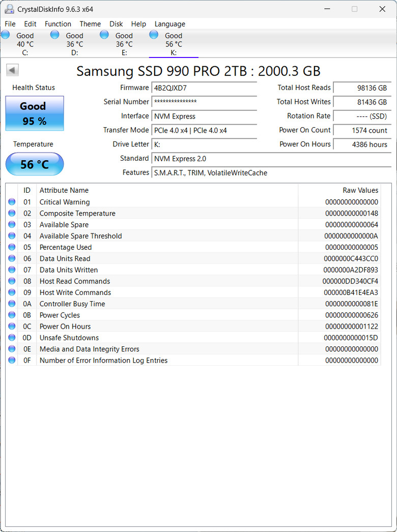Image resolution: width=397 pixels, height=532 pixels.
Task: Click the status orb for Host Write Commands
Action: pos(12,292)
